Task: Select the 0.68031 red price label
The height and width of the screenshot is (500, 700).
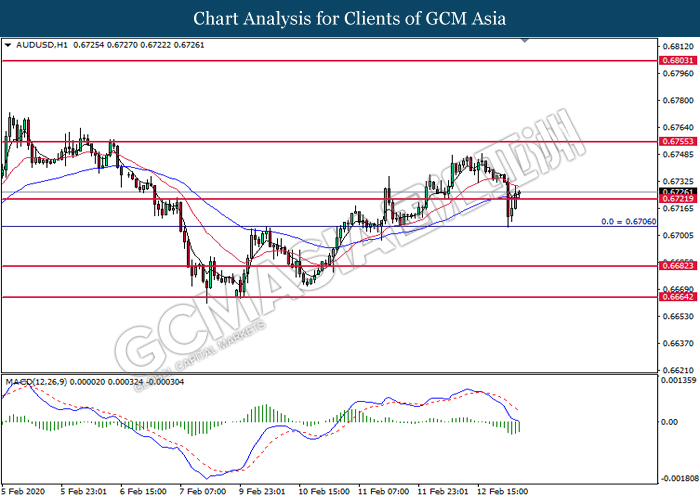Action: click(x=678, y=60)
